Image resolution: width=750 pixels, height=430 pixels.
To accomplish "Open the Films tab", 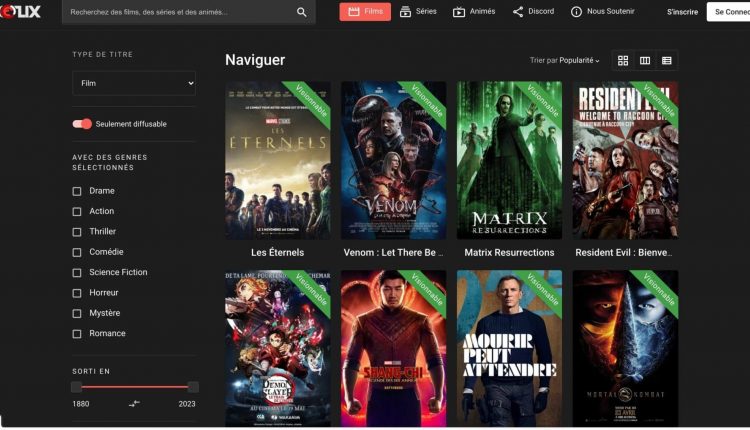I will click(365, 11).
